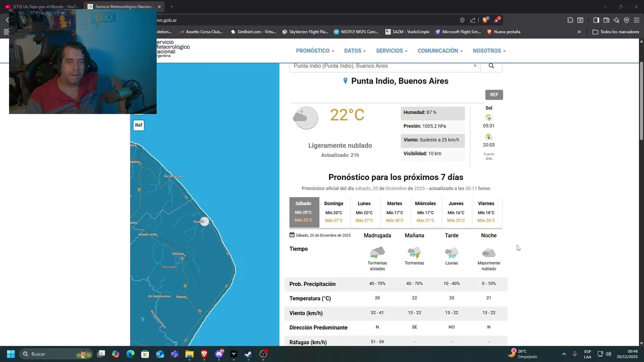This screenshot has width=644, height=362.
Task: Click the Madrugada storm weather icon
Action: pyautogui.click(x=377, y=252)
